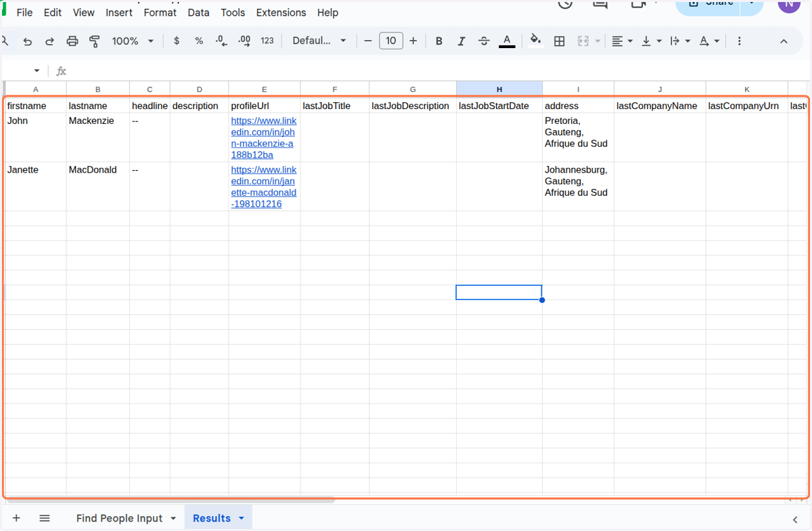Click the 'Pretoria, Gauteng' address cell
This screenshot has width=812, height=531.
coord(579,137)
